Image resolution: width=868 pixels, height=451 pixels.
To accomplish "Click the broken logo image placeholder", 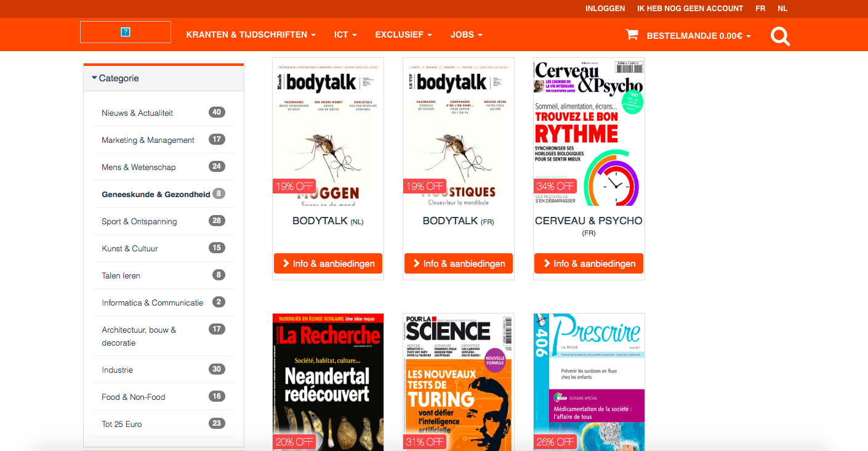I will pyautogui.click(x=126, y=32).
